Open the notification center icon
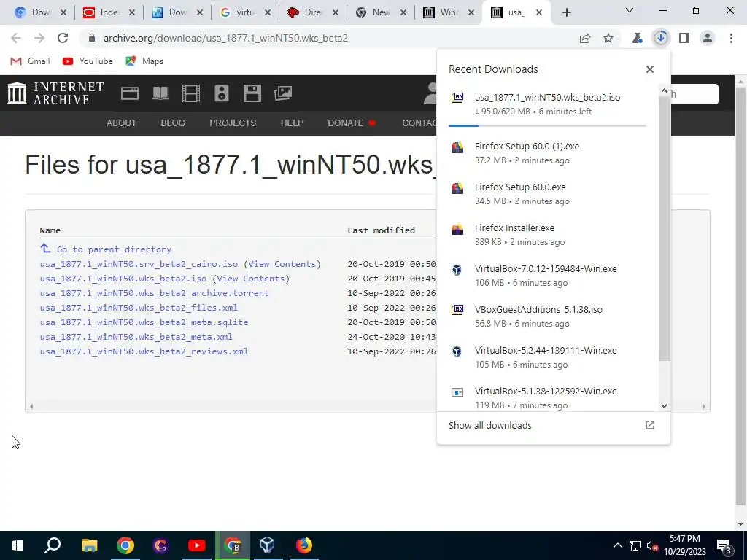 (724, 545)
